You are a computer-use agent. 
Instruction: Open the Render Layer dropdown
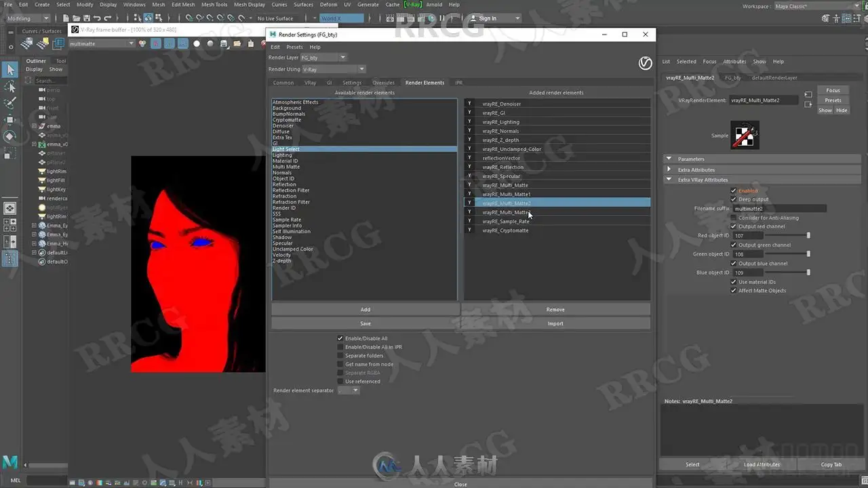[x=323, y=58]
